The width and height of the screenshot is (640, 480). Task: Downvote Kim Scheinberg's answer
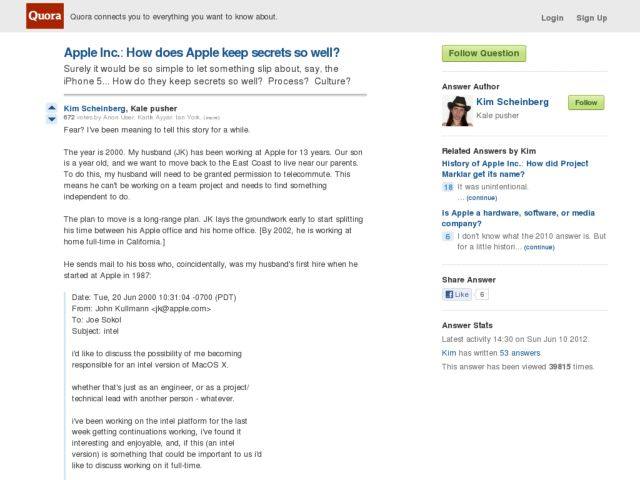[52, 119]
